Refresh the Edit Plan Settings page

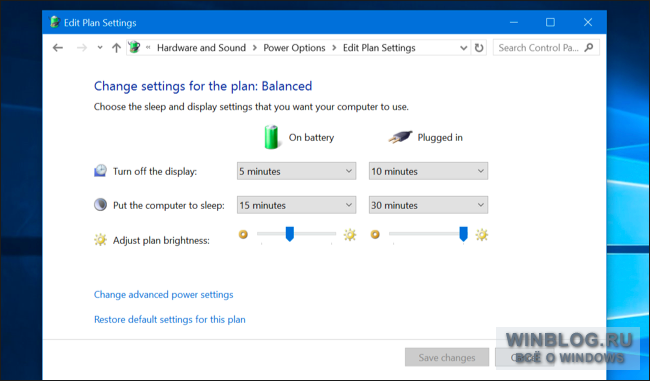tap(479, 48)
